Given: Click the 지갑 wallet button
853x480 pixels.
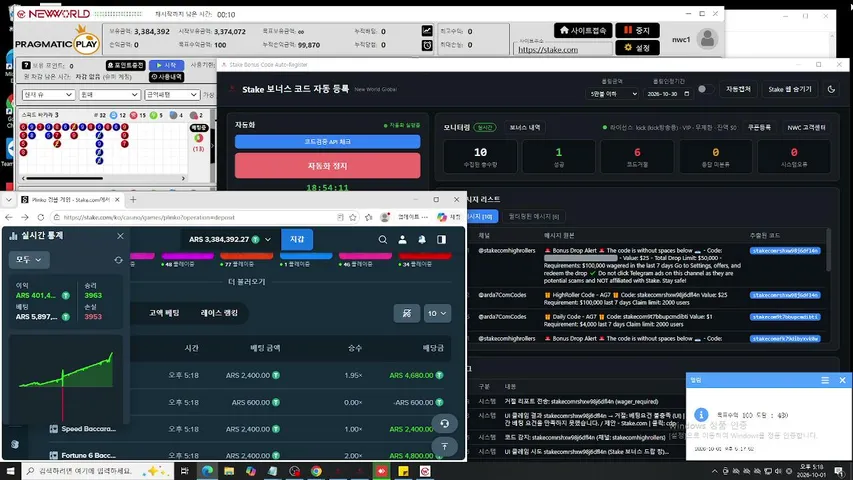Looking at the screenshot, I should coord(297,239).
